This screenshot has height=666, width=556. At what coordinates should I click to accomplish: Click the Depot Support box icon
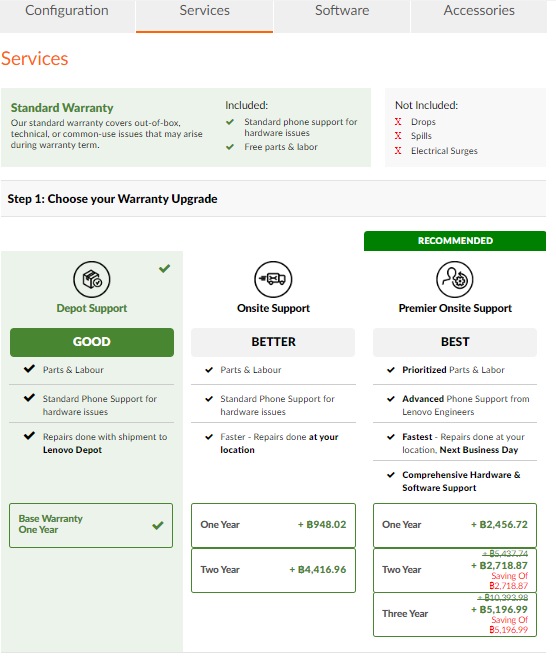tap(92, 279)
